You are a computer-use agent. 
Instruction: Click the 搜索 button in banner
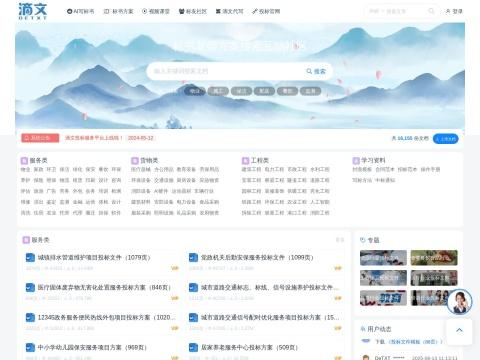316,71
